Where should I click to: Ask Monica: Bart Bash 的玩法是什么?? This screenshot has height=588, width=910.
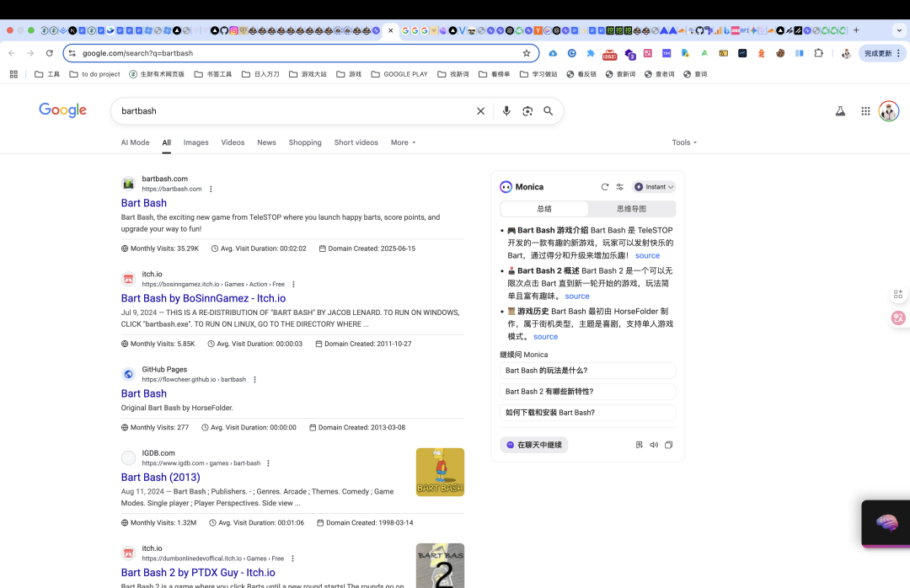[587, 371]
